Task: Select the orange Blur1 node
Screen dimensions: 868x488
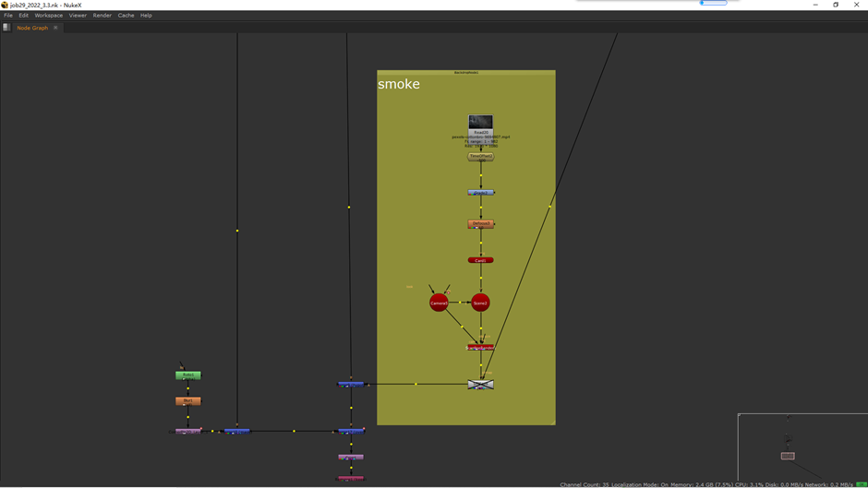Action: click(x=188, y=400)
